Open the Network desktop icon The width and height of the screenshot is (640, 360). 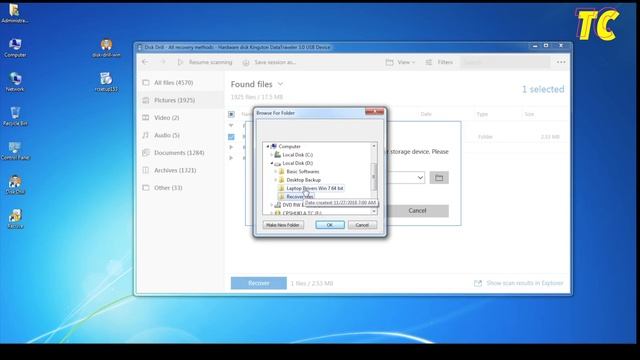tap(15, 82)
